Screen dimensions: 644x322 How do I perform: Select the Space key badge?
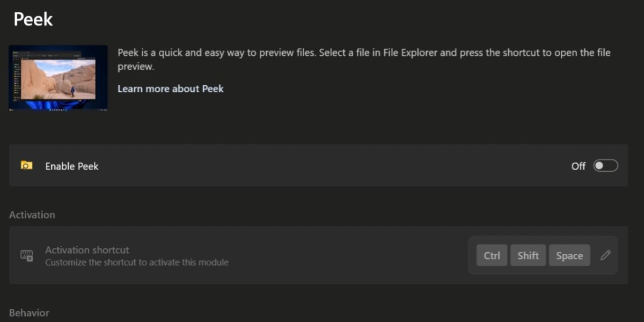point(569,255)
